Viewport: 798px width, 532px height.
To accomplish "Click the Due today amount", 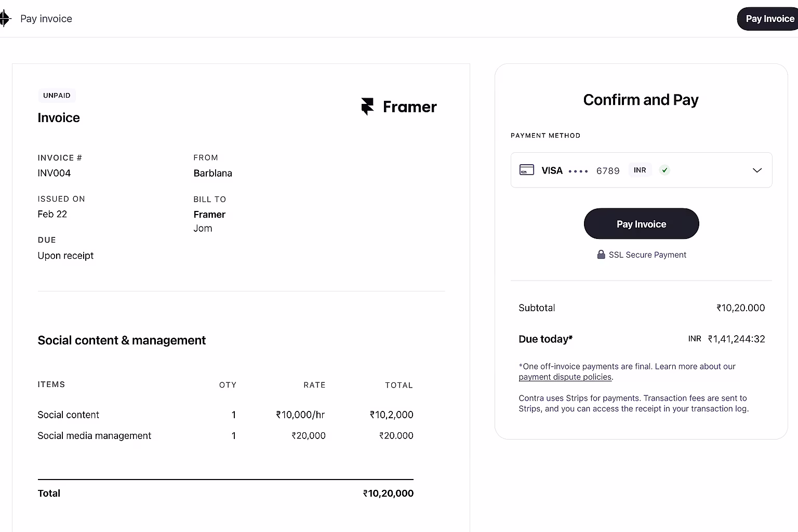I will coord(736,339).
